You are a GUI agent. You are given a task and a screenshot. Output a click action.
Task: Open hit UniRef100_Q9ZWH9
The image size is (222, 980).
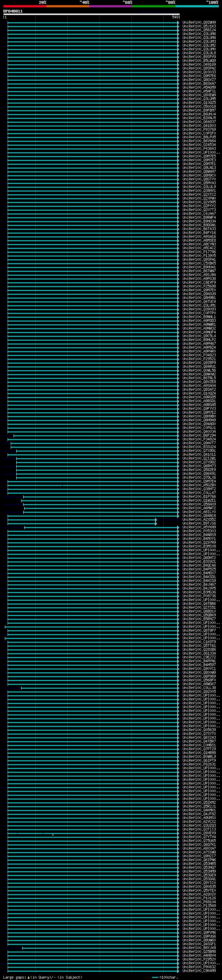(x=199, y=23)
